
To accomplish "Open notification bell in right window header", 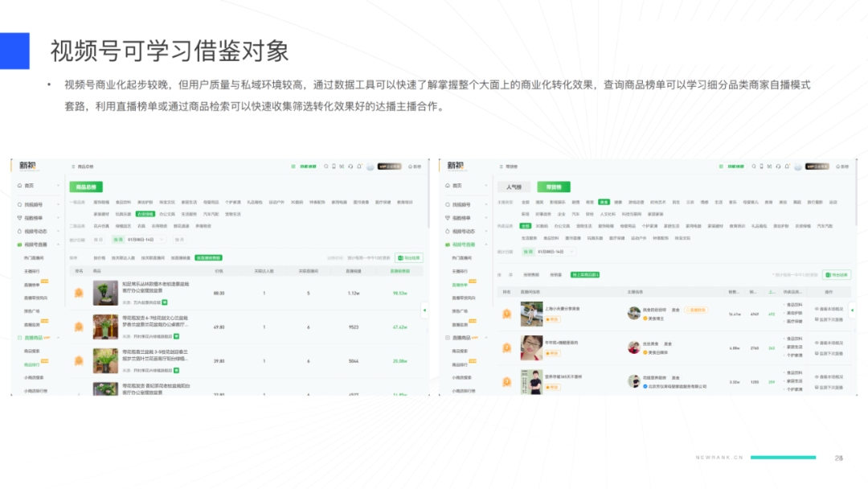I will point(787,166).
